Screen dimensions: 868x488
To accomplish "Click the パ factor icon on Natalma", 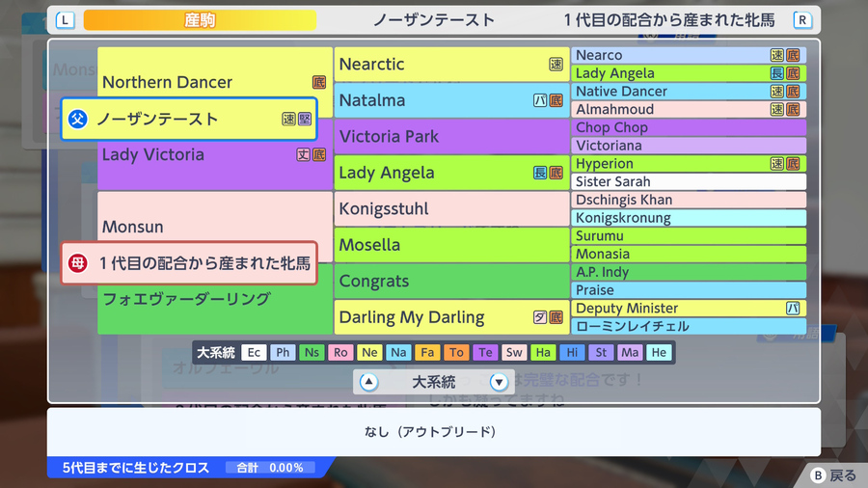I will 540,100.
